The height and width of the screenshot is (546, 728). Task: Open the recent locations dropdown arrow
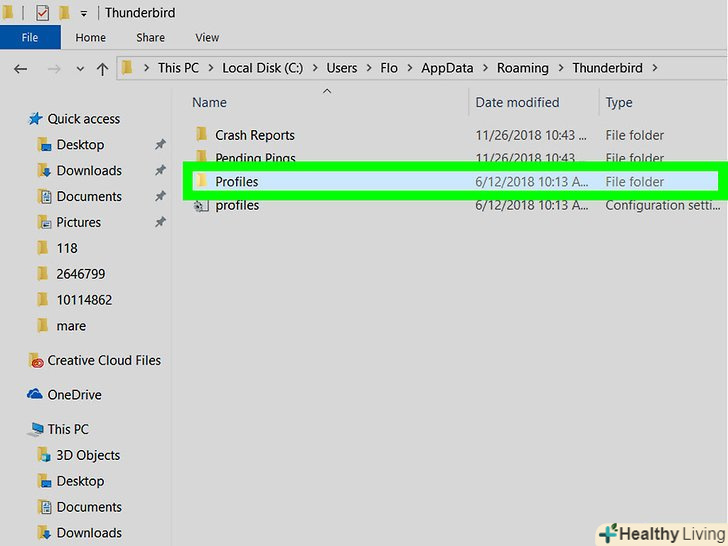click(x=80, y=69)
